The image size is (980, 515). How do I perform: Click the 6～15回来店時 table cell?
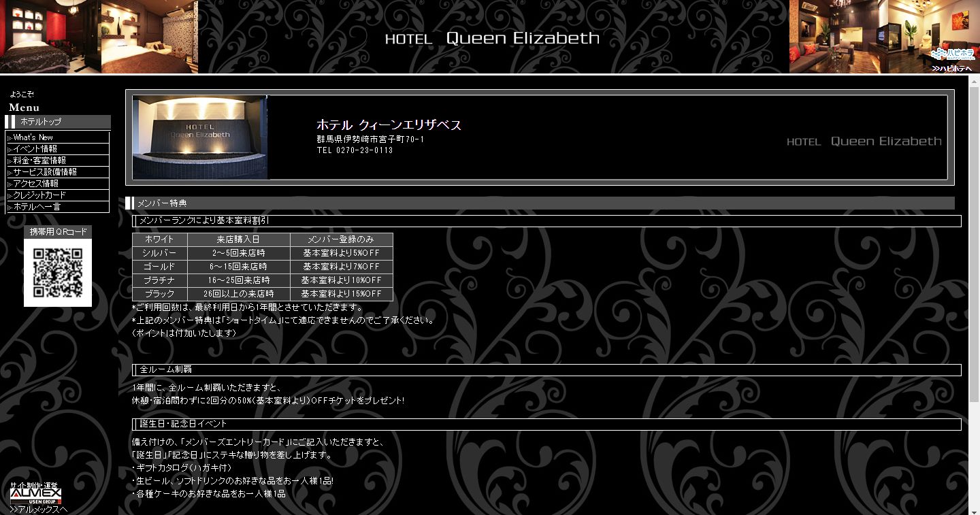pos(239,267)
